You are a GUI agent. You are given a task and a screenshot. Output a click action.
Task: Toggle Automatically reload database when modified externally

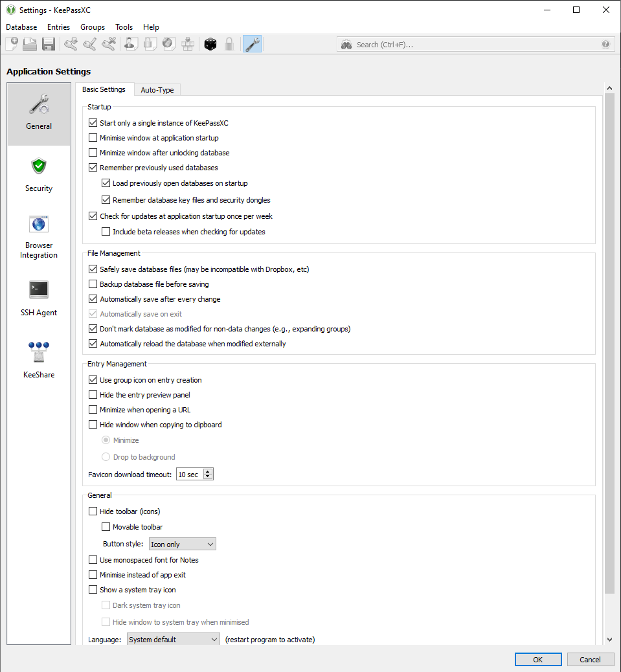click(x=93, y=344)
